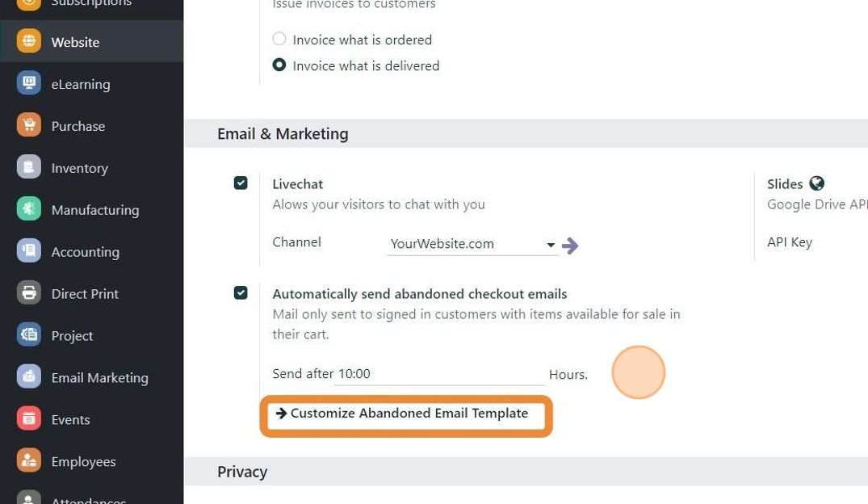Uncheck automatically send abandoned checkout emails
868x504 pixels.
241,293
